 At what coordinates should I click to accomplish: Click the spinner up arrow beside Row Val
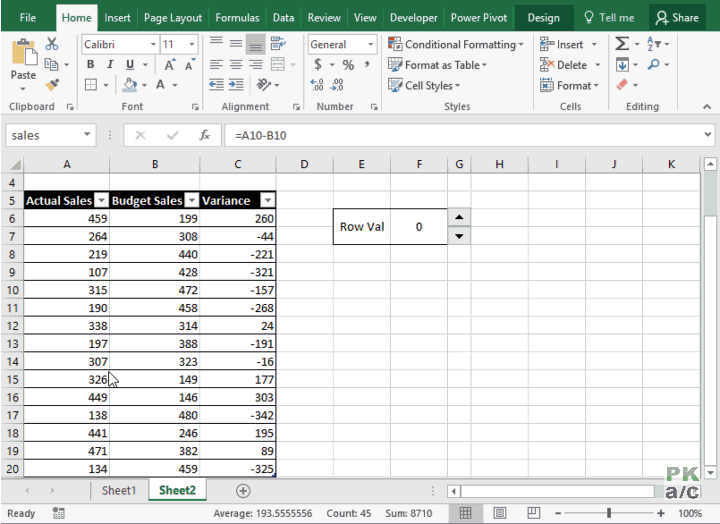click(x=458, y=217)
